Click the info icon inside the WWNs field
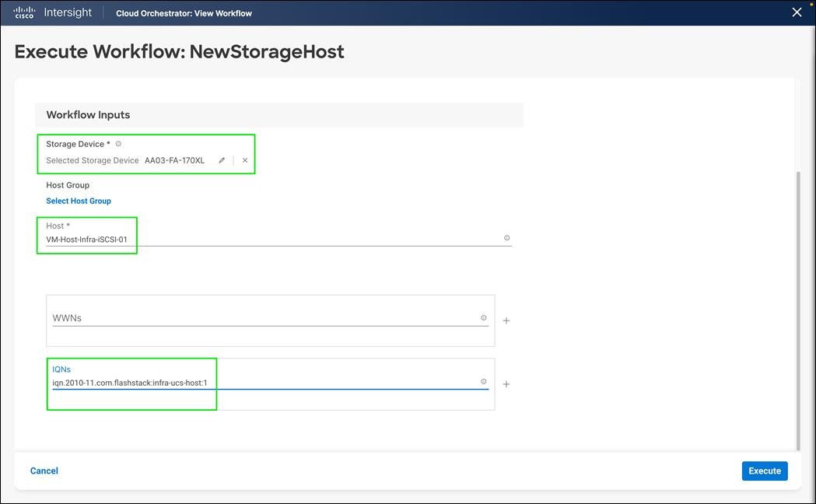 pos(484,317)
